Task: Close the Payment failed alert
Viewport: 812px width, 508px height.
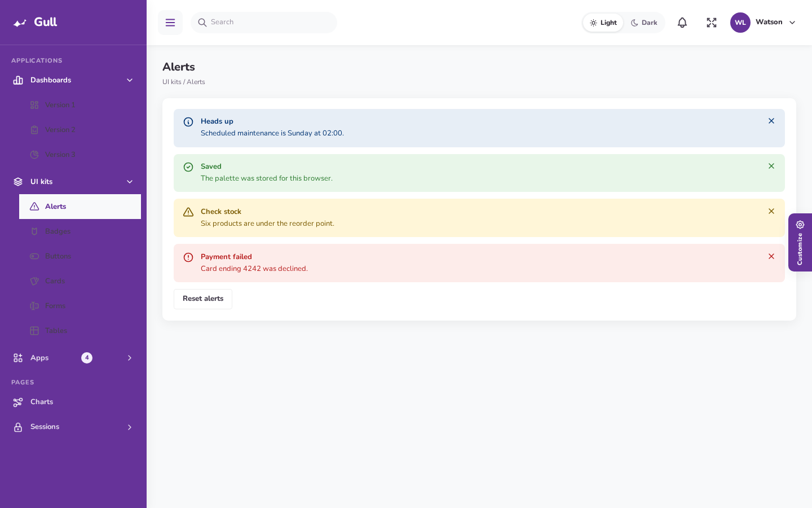Action: (771, 256)
